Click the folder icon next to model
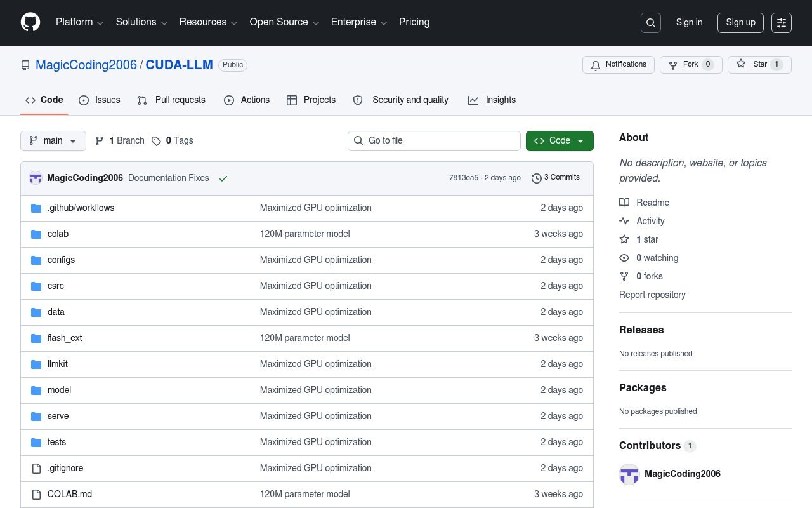This screenshot has width=812, height=508. point(36,390)
